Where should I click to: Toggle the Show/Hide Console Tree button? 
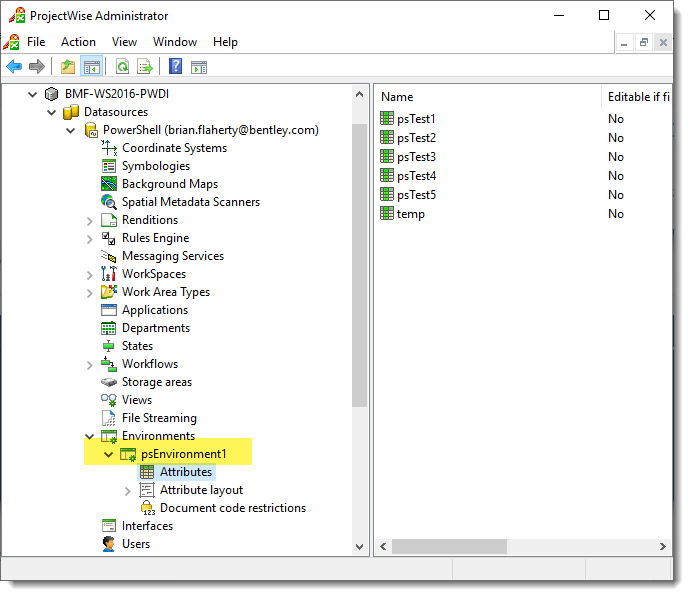pyautogui.click(x=91, y=67)
